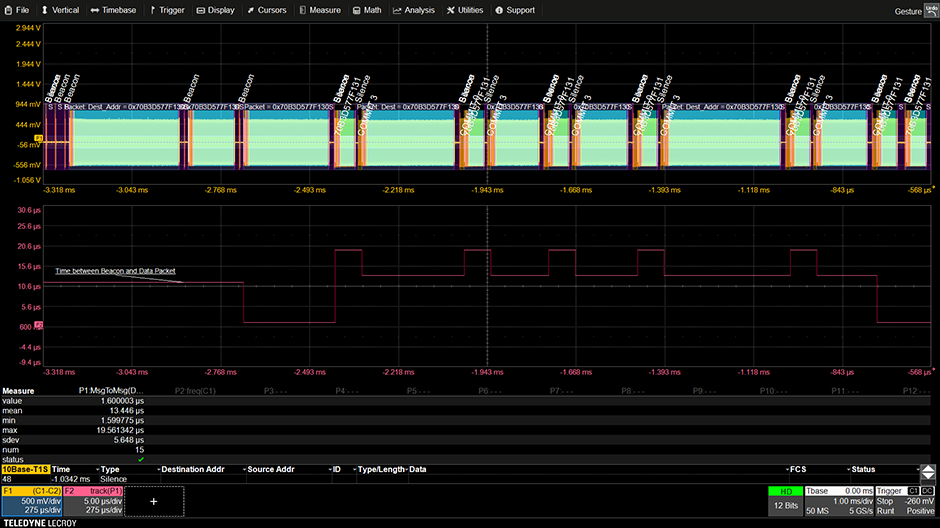This screenshot has height=528, width=940.
Task: Open the F1 (C1-C2) descriptor box
Action: click(31, 500)
